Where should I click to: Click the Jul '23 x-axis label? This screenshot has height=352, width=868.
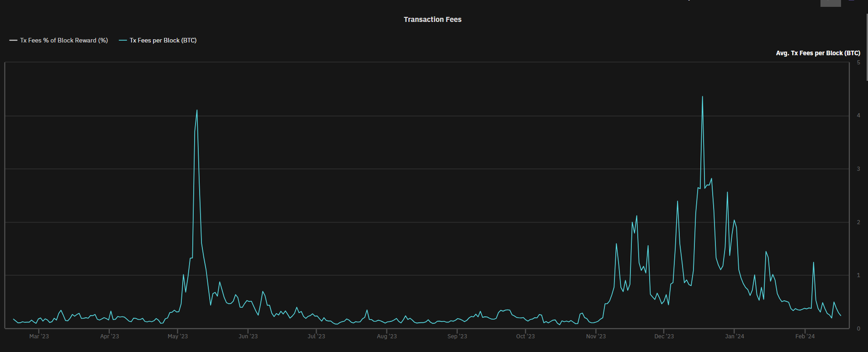[316, 336]
